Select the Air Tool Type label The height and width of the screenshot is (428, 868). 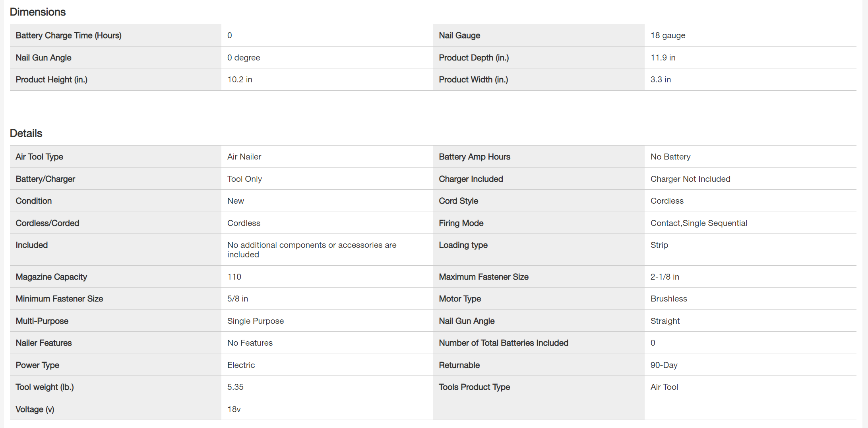(39, 157)
